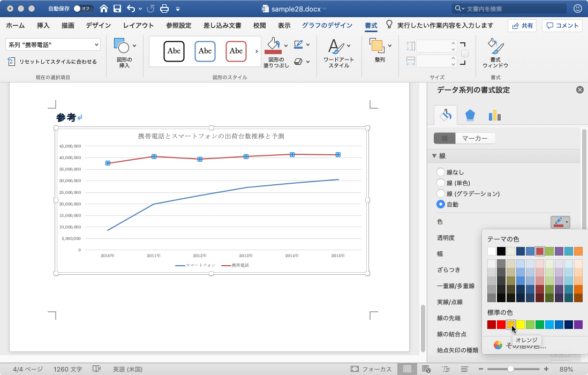Click Reset to Match Style icon

click(x=12, y=62)
